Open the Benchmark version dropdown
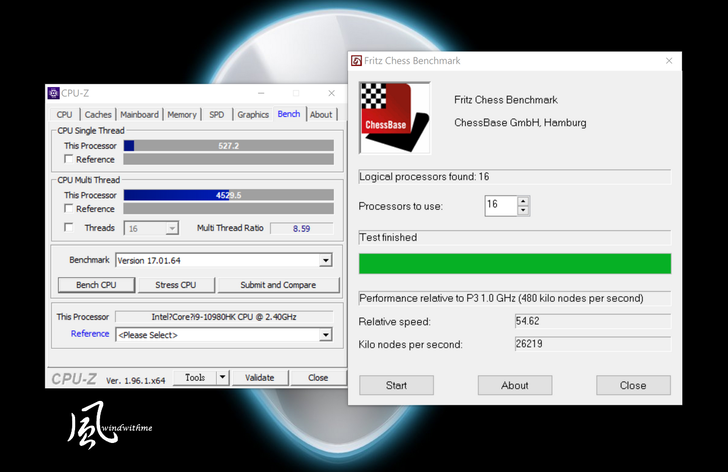The image size is (728, 472). pyautogui.click(x=325, y=261)
